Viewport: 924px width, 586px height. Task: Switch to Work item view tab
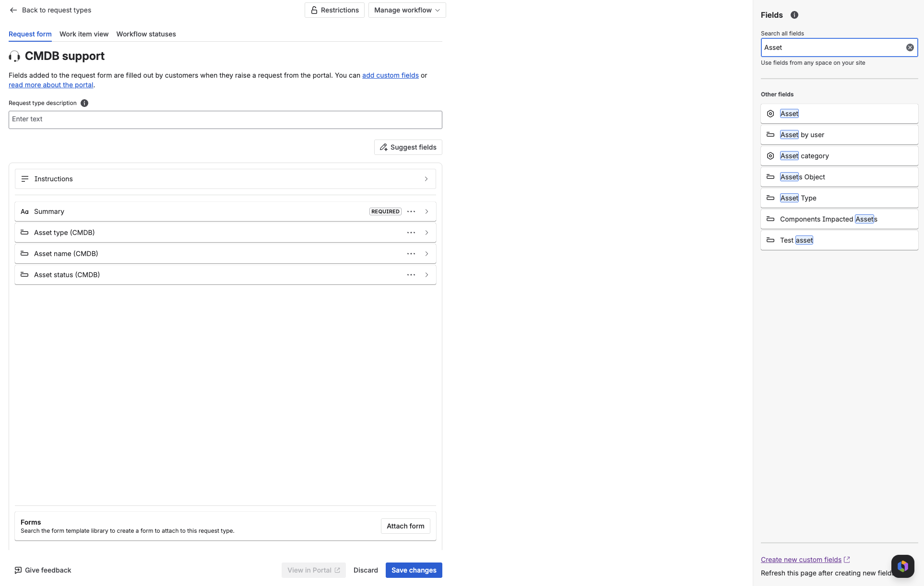click(x=84, y=34)
